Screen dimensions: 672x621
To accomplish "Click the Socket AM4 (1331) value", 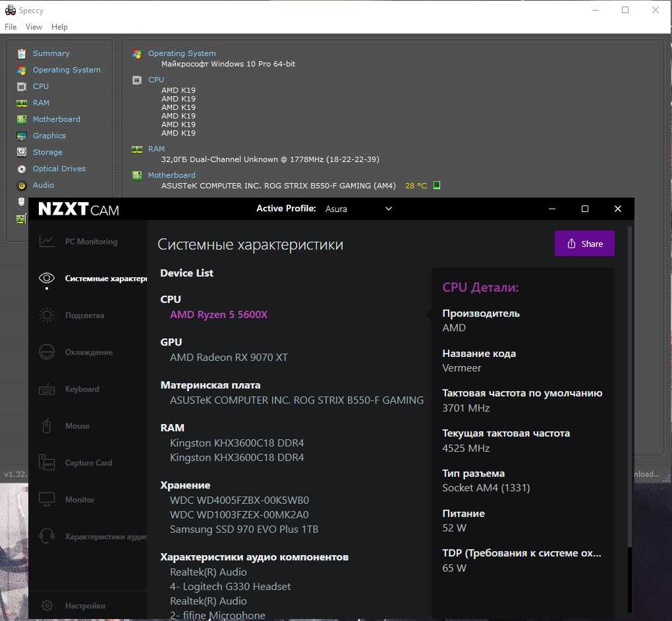I will tap(486, 488).
